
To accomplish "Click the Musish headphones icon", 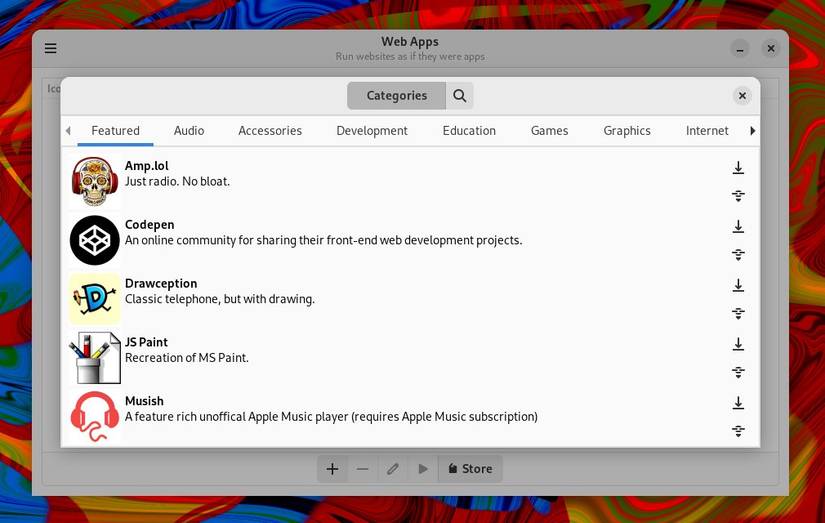I will 95,417.
